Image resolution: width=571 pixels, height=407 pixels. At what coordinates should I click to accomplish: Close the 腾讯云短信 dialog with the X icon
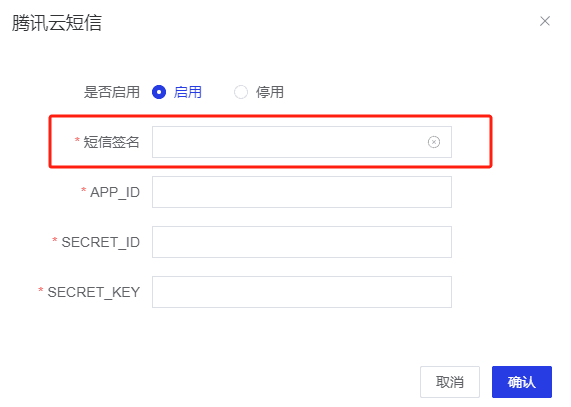[x=545, y=21]
